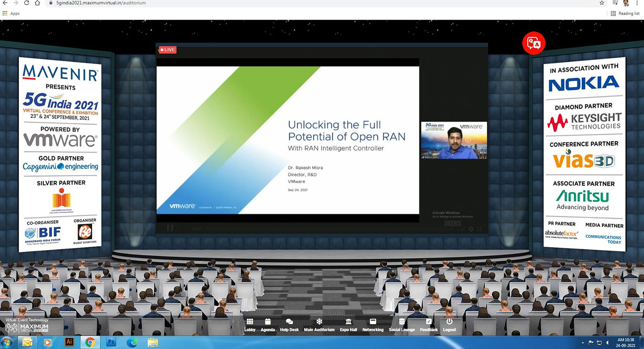Switch to Chrome in the taskbar
Viewport: 644px width, 349px height.
90,342
